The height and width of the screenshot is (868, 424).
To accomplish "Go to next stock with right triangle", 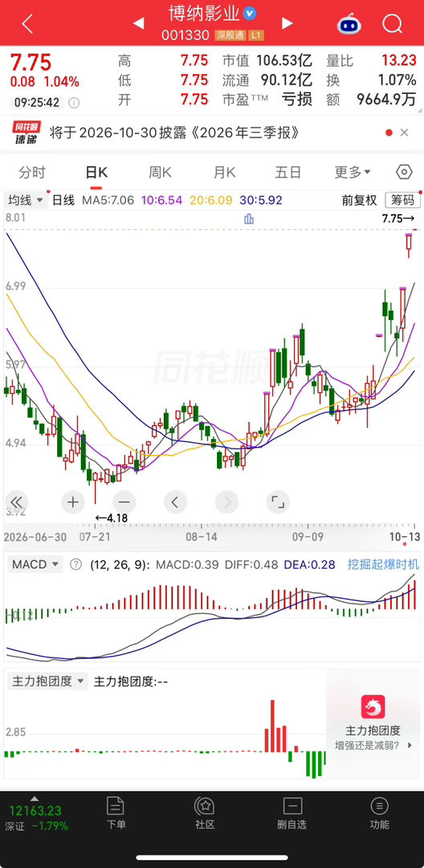I will coord(287,23).
